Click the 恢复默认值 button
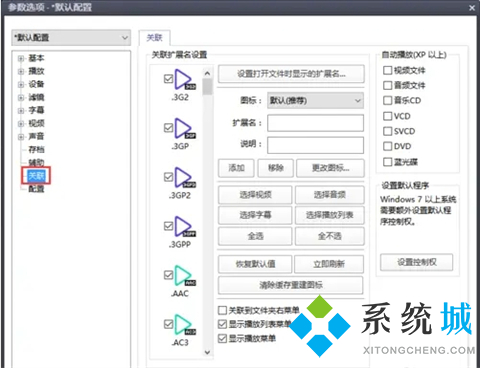The width and height of the screenshot is (480, 368). (x=255, y=264)
